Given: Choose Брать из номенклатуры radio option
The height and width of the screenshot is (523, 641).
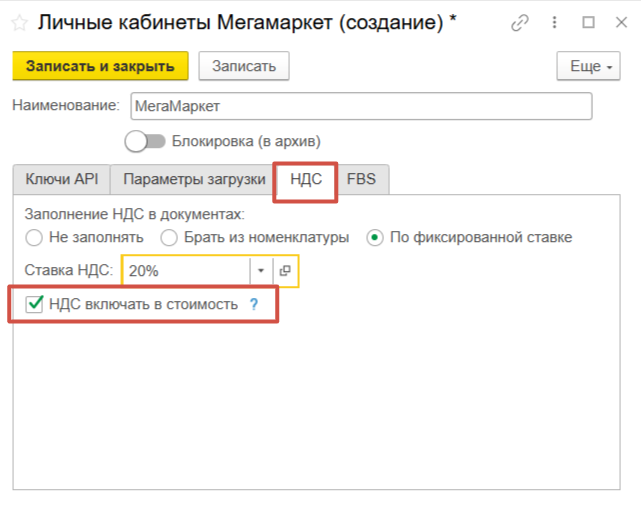Looking at the screenshot, I should click(169, 237).
